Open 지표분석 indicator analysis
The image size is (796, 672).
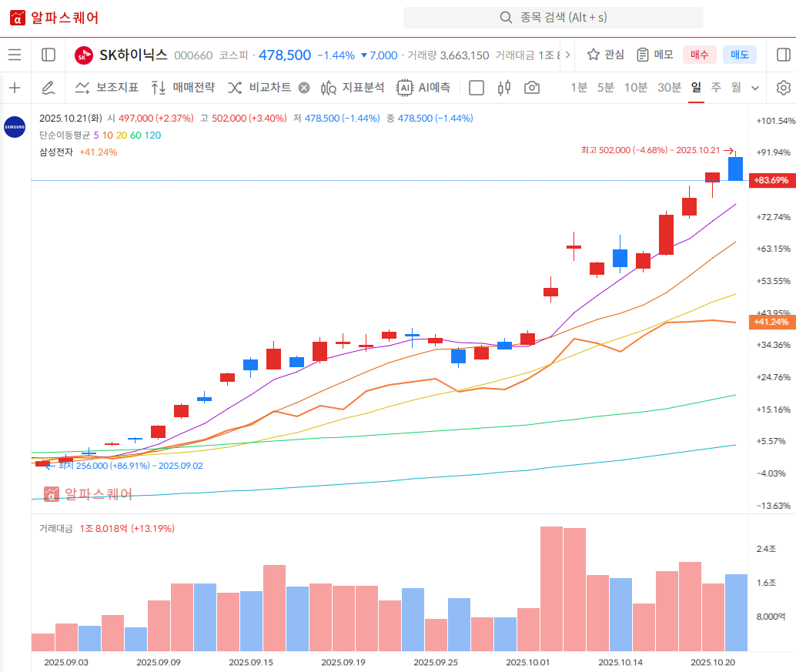(x=353, y=88)
